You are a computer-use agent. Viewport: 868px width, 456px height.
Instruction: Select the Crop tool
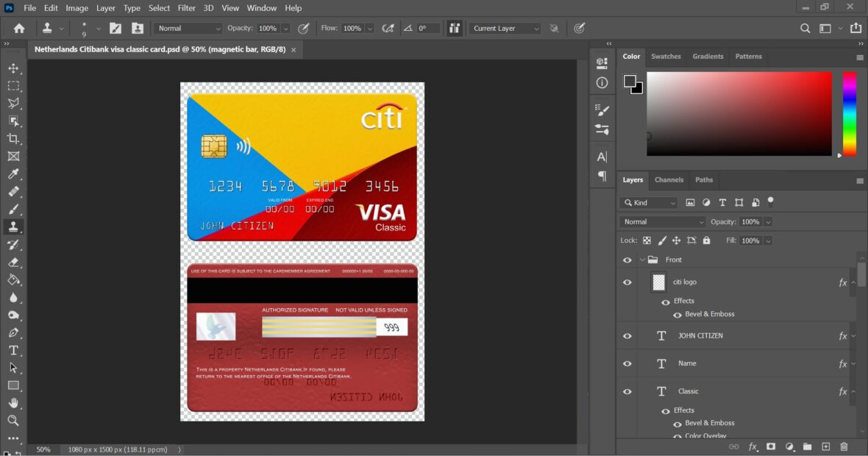[x=13, y=138]
